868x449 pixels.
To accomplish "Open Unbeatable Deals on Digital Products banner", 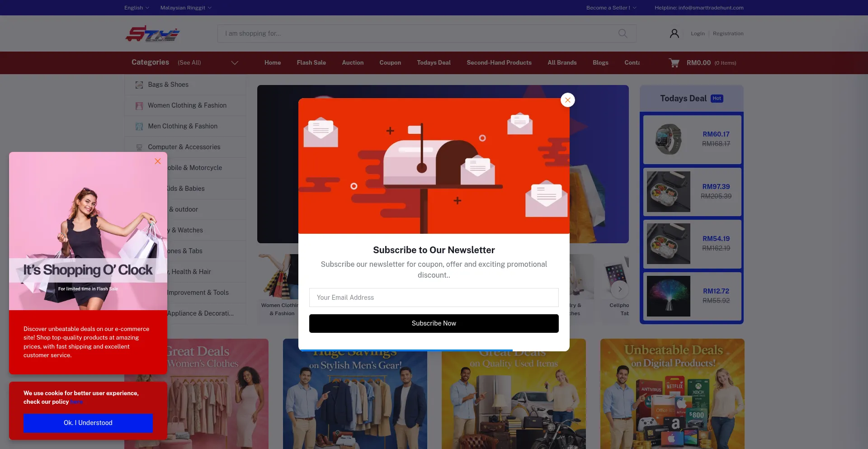I will point(672,394).
